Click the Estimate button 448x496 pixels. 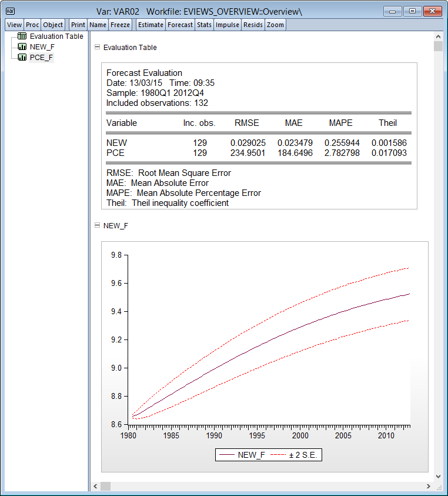151,25
